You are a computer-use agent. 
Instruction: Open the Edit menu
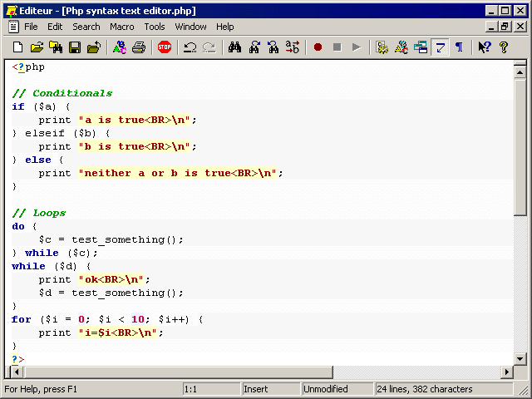click(x=55, y=27)
